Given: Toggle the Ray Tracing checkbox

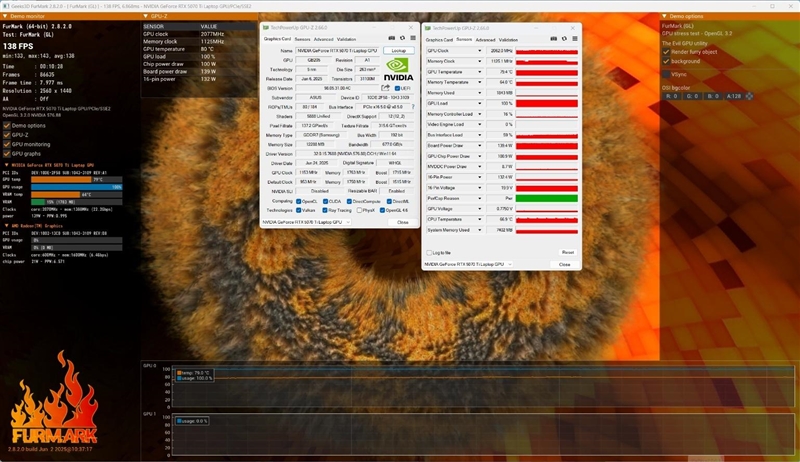Looking at the screenshot, I should pos(325,210).
